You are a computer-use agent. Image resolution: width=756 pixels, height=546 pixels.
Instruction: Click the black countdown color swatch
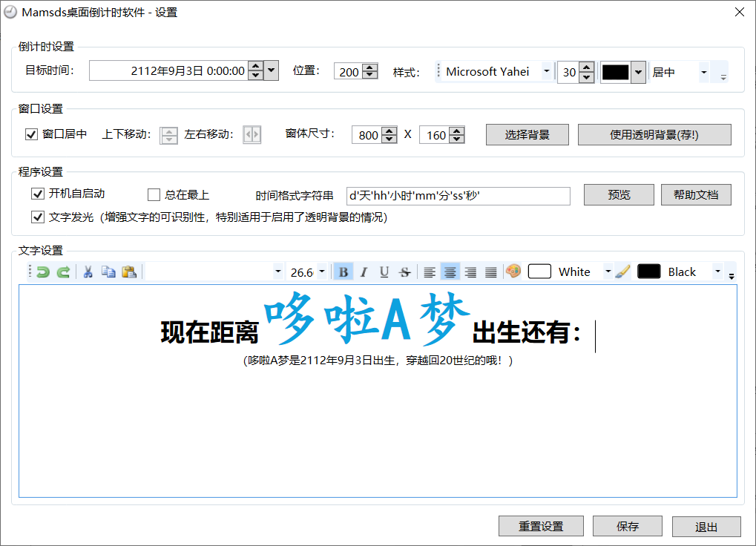click(616, 72)
